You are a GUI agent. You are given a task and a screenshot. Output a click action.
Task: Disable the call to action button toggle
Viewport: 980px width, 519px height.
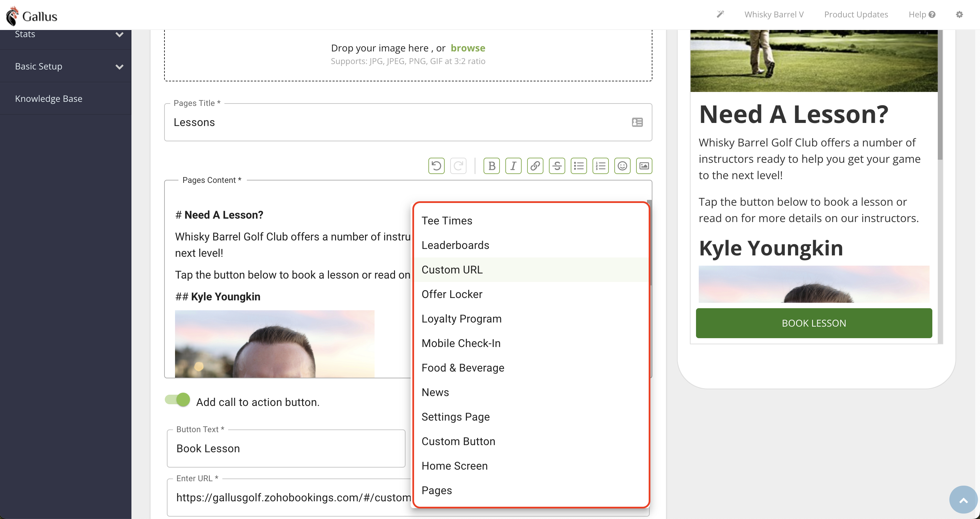pos(178,400)
